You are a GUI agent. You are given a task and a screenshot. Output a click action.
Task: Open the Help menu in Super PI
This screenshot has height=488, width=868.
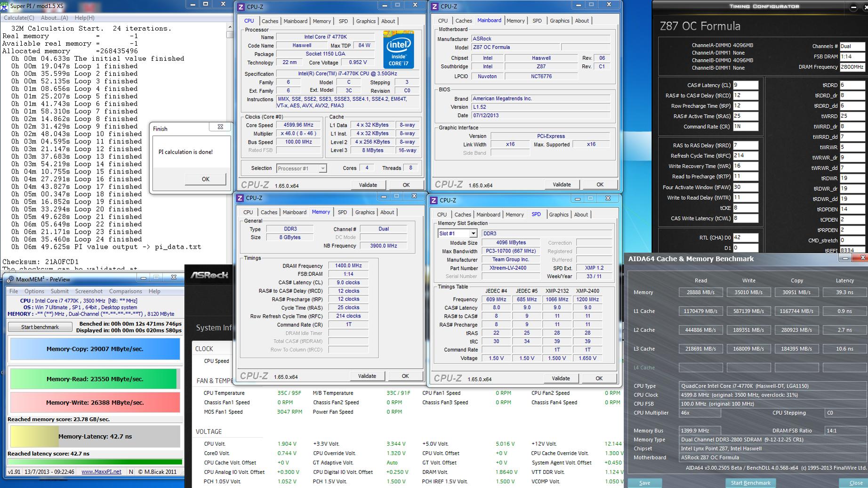[x=85, y=18]
